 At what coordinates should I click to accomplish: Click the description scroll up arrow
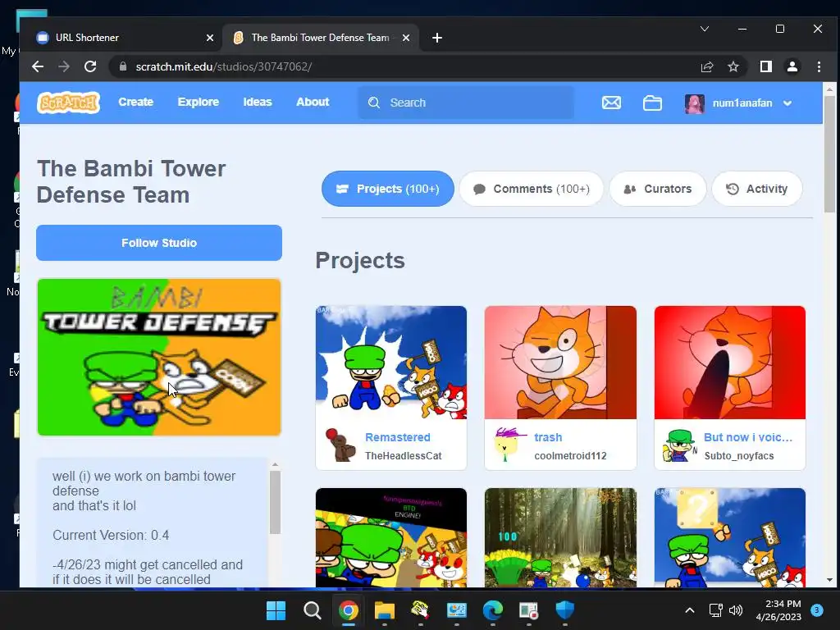275,464
